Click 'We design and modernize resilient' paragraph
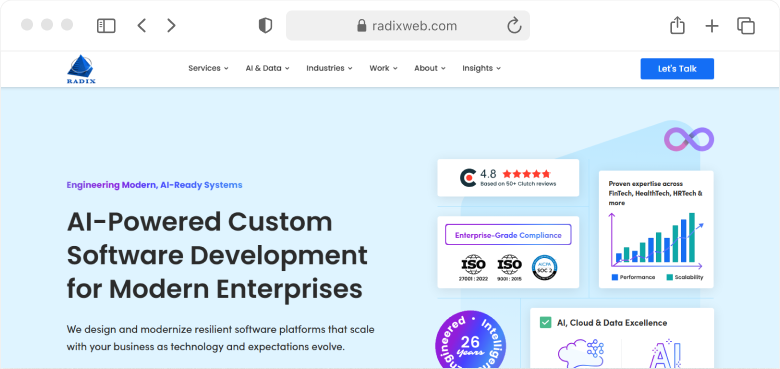This screenshot has height=369, width=780. pos(220,338)
